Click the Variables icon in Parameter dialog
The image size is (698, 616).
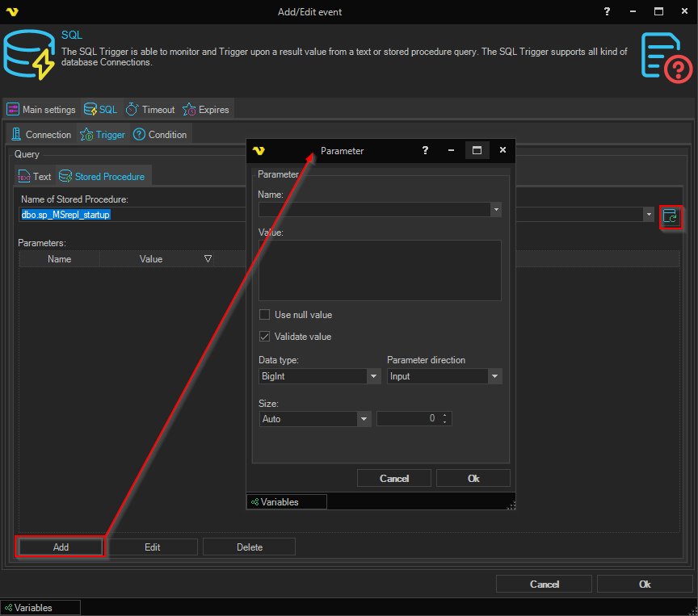(254, 502)
